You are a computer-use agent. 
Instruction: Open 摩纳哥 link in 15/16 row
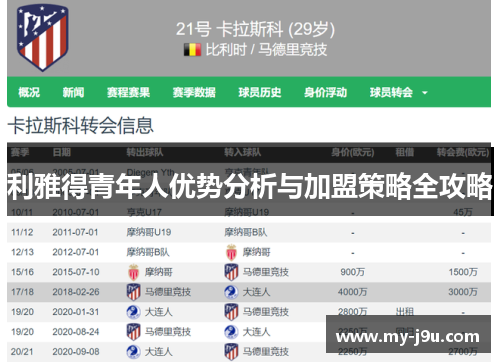coord(159,272)
